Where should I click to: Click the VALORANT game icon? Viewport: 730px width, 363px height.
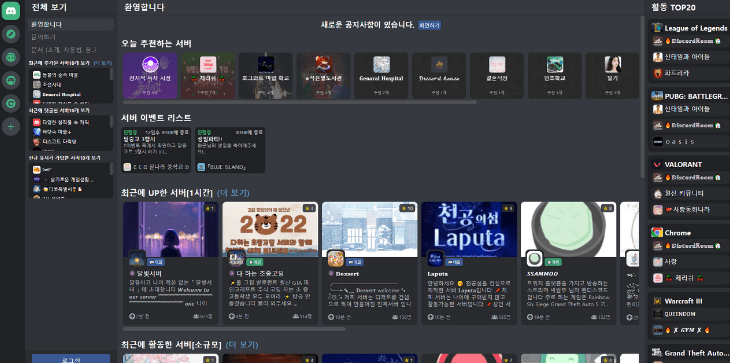pos(657,164)
